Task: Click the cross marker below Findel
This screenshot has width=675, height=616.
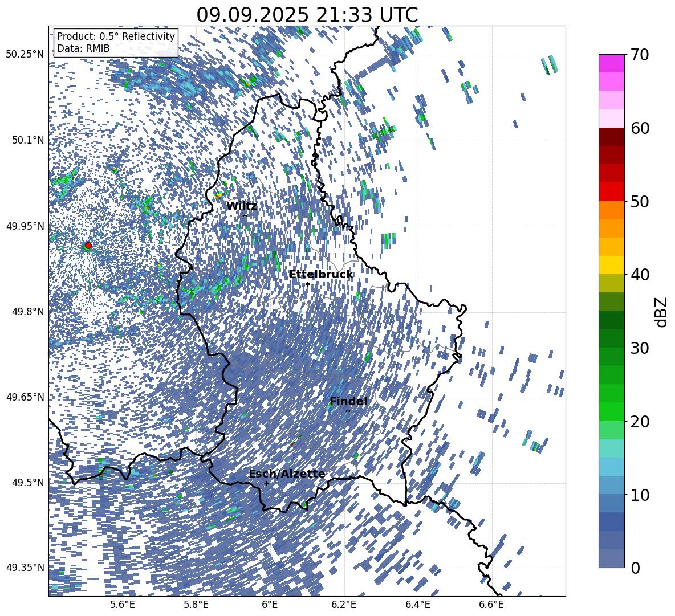Action: click(x=348, y=411)
